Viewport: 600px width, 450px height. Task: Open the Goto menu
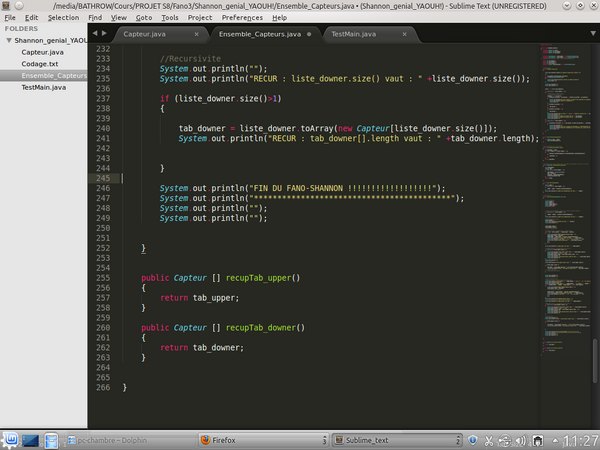(144, 17)
